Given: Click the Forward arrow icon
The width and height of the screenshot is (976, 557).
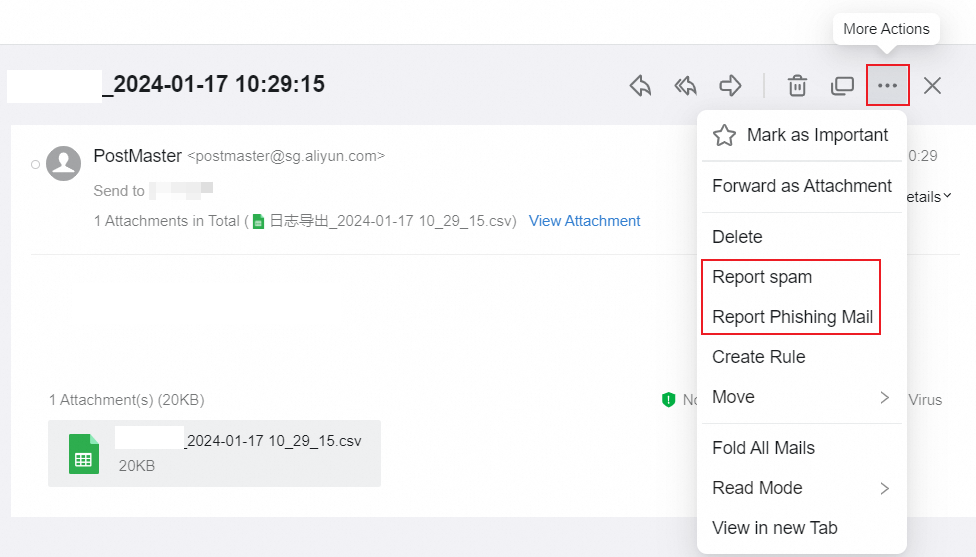Looking at the screenshot, I should [730, 85].
